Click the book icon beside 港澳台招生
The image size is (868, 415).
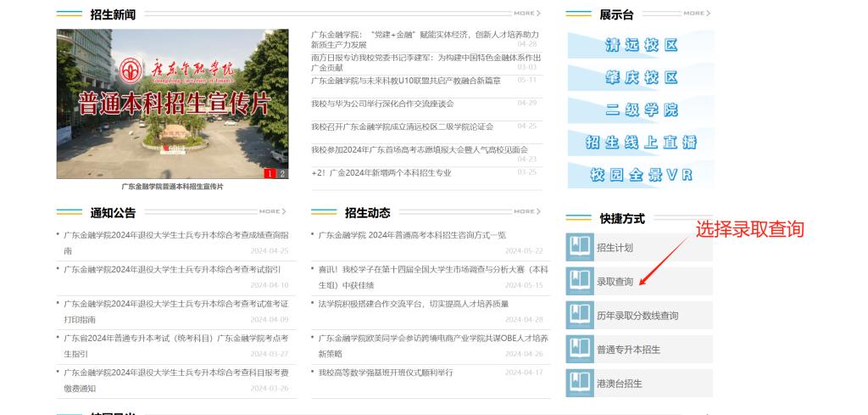[580, 383]
